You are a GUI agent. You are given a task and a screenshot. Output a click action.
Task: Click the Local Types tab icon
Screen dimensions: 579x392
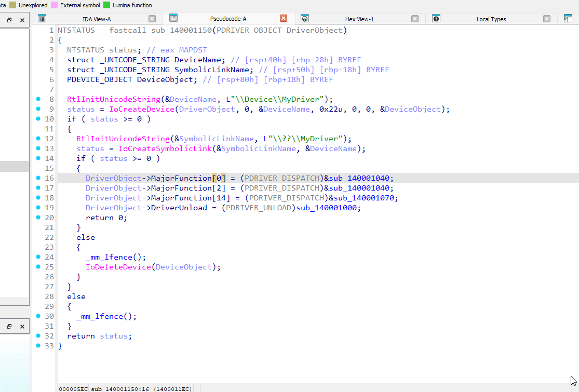pos(436,19)
